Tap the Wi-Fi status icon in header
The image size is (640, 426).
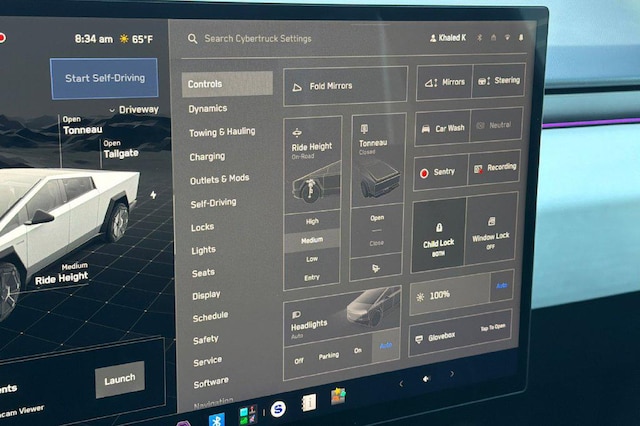point(507,38)
